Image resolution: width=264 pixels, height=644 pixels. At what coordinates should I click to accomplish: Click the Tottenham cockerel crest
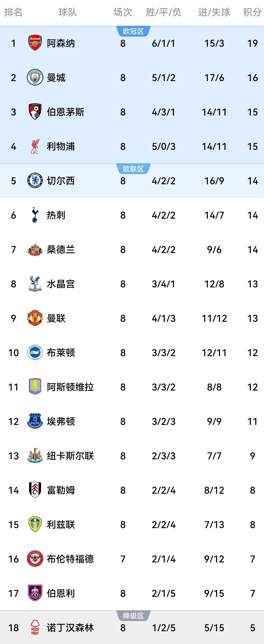point(35,215)
